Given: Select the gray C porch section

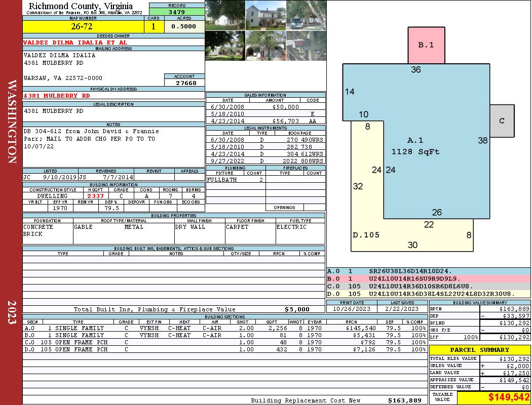Looking at the screenshot, I should (502, 120).
